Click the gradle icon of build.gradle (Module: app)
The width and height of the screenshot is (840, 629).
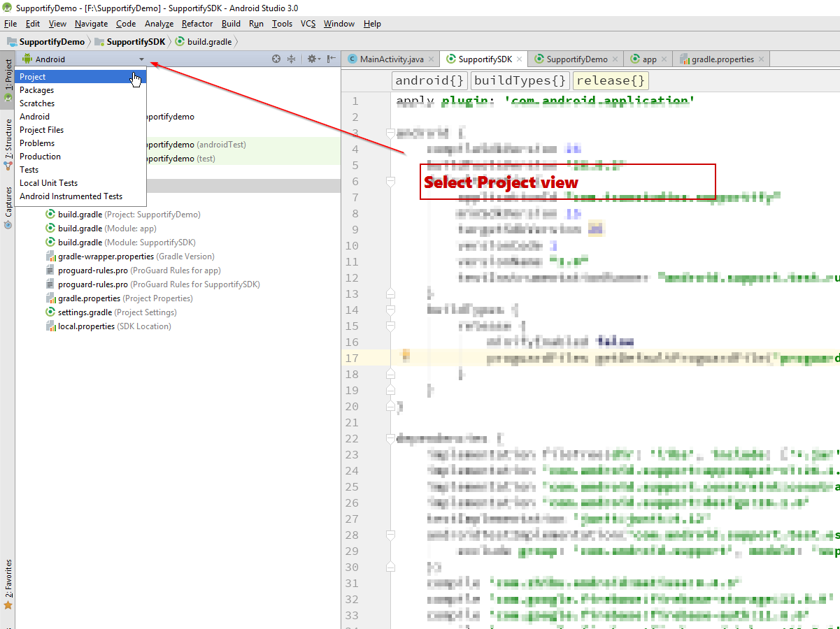click(x=50, y=229)
